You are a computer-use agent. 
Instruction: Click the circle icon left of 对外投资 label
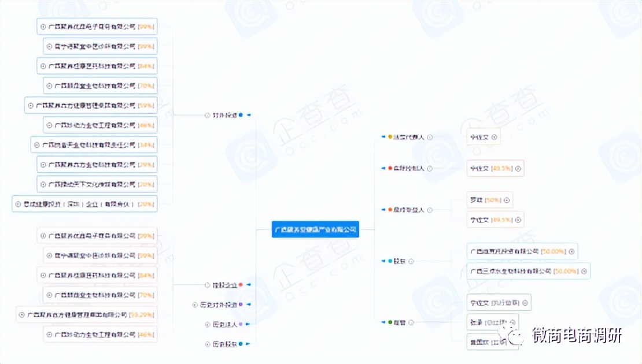[206, 115]
